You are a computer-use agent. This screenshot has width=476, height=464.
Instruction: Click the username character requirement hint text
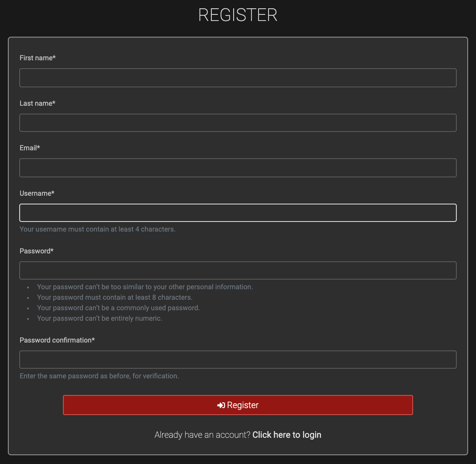coord(97,229)
